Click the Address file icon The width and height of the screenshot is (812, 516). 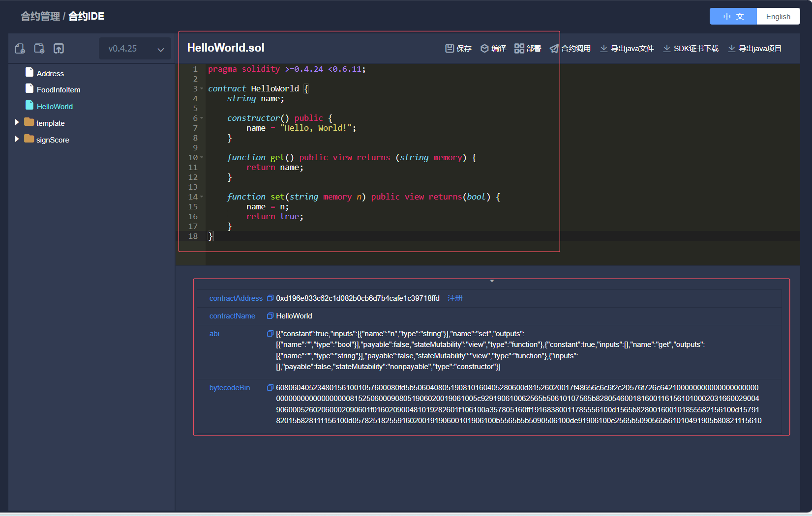pos(30,72)
